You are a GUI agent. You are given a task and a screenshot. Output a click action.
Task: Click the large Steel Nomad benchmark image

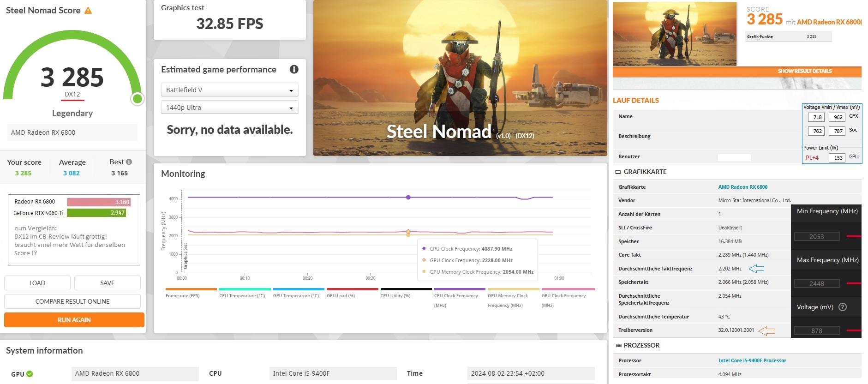point(460,78)
